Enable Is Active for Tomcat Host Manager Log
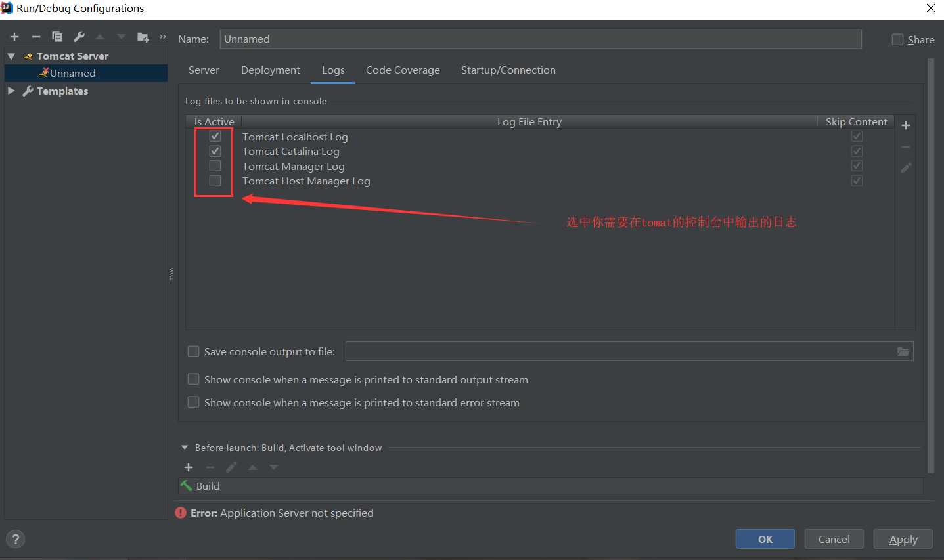Image resolution: width=944 pixels, height=560 pixels. (x=215, y=181)
